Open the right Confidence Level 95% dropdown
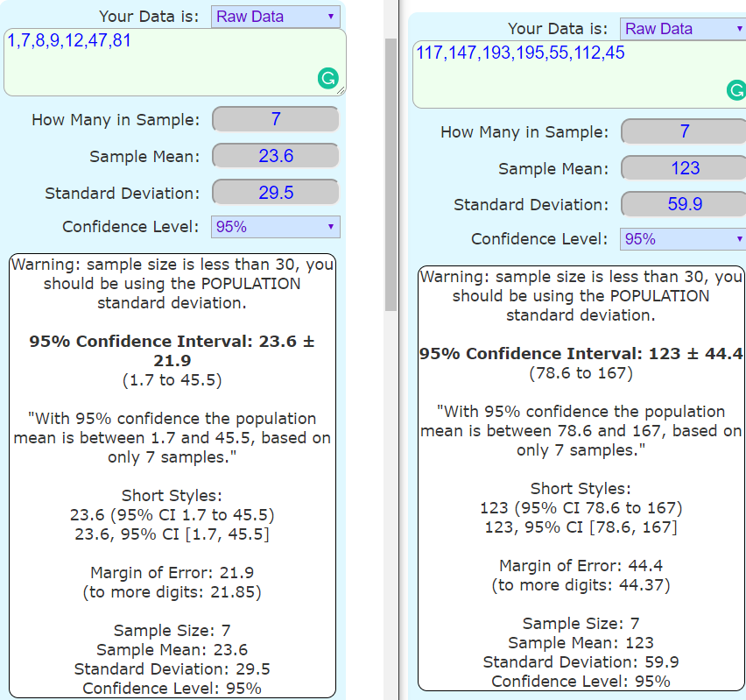 click(x=683, y=239)
